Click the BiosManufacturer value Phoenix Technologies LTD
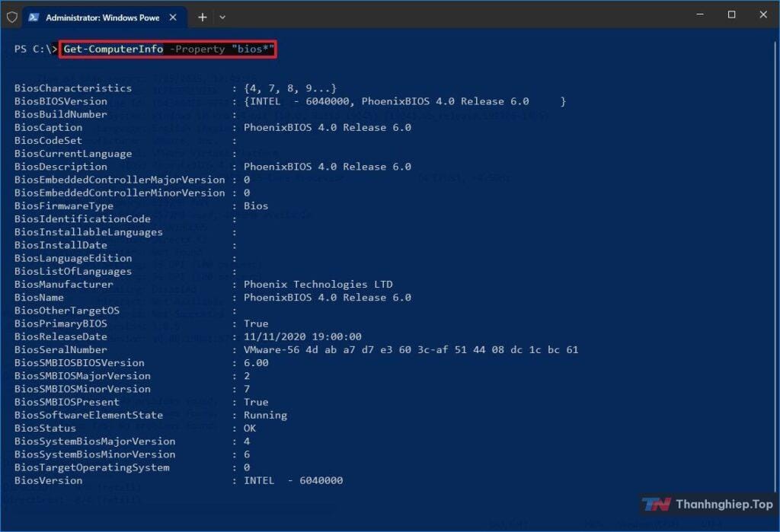 pyautogui.click(x=318, y=285)
